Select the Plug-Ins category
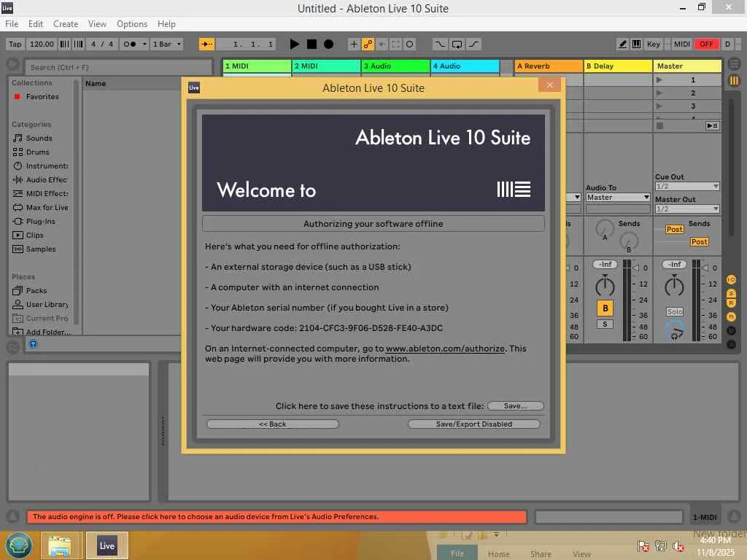Screen dimensions: 747x560 tap(41, 222)
